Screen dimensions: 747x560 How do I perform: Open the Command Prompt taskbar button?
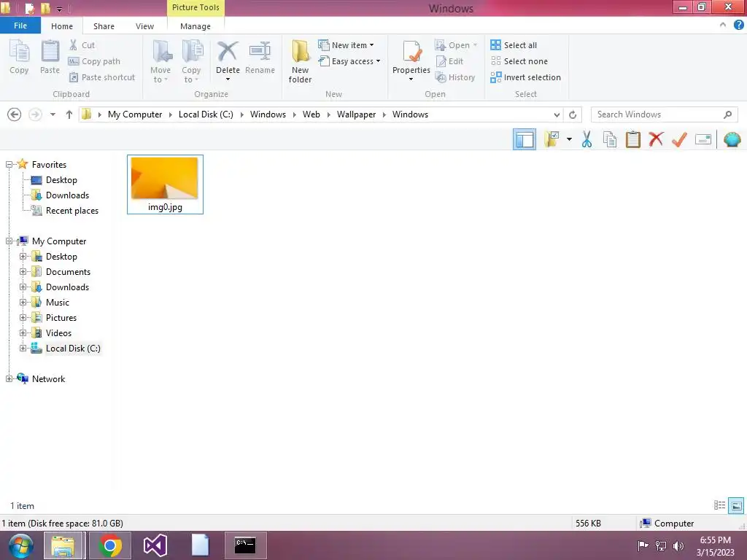[245, 545]
